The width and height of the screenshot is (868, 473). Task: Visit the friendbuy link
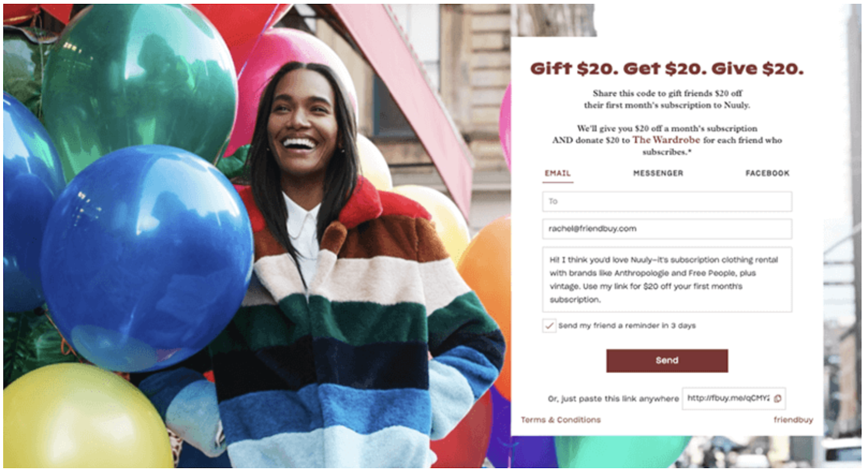coord(793,420)
